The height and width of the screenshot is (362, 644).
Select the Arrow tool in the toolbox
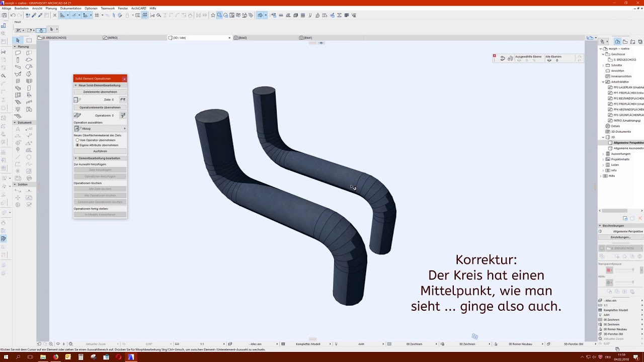(x=18, y=40)
